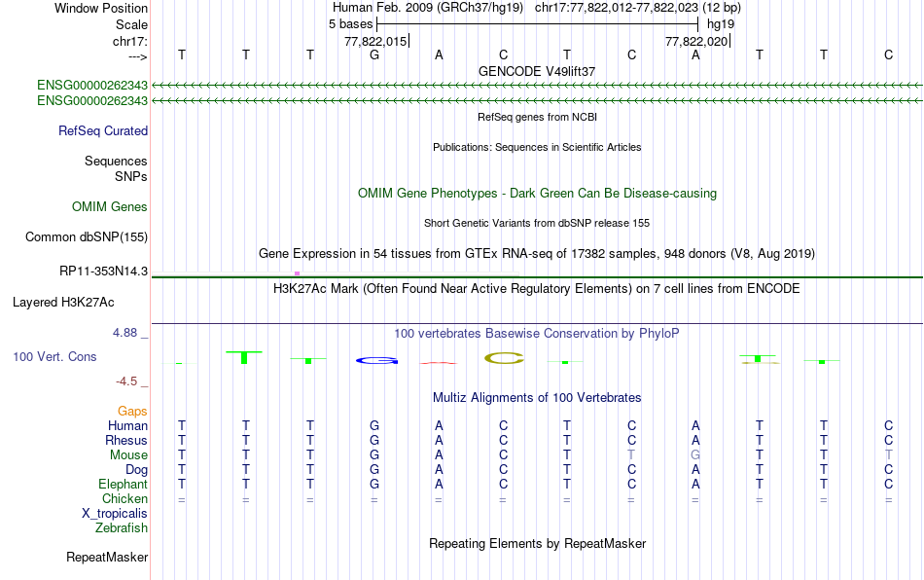The image size is (924, 580).
Task: Click the SNPs track label
Action: coord(131,176)
